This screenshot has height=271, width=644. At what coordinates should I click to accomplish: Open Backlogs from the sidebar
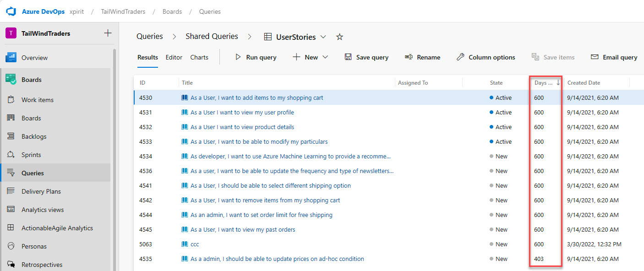[33, 136]
